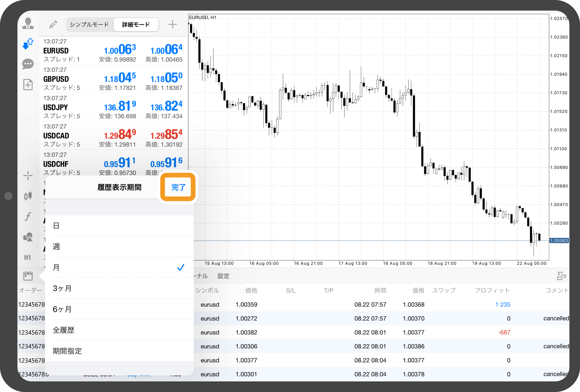
Task: Open the candlestick chart type icon
Action: coord(28,196)
